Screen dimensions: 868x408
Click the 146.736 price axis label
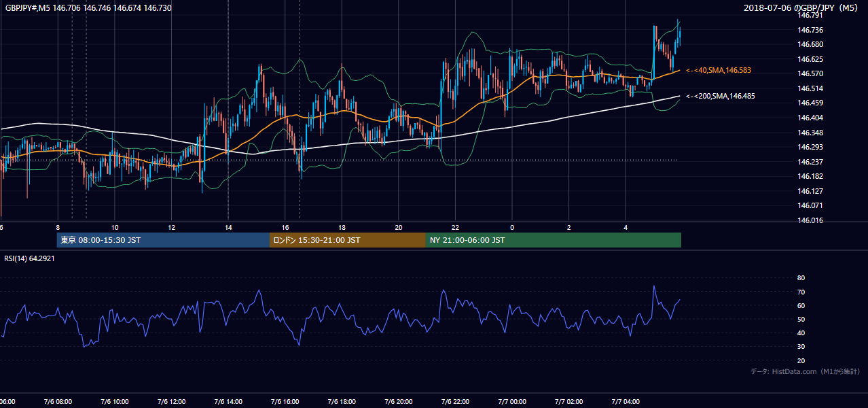(810, 30)
